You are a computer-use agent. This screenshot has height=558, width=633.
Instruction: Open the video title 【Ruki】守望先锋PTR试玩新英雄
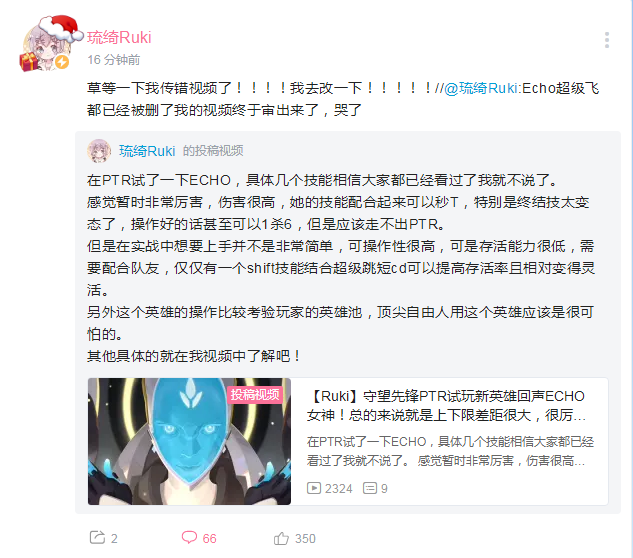(x=446, y=405)
